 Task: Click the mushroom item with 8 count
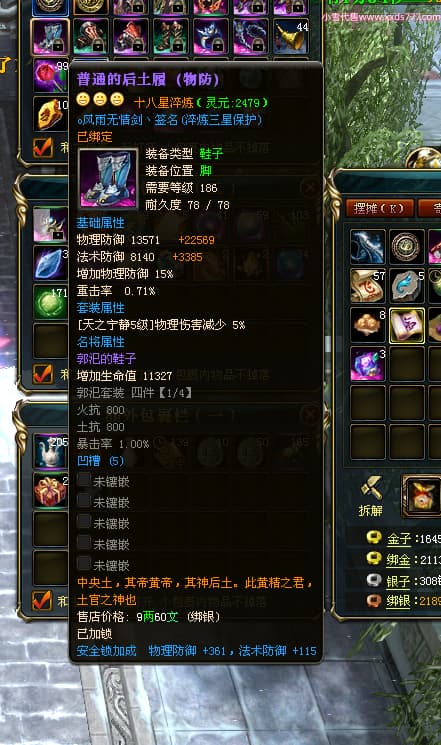[368, 325]
